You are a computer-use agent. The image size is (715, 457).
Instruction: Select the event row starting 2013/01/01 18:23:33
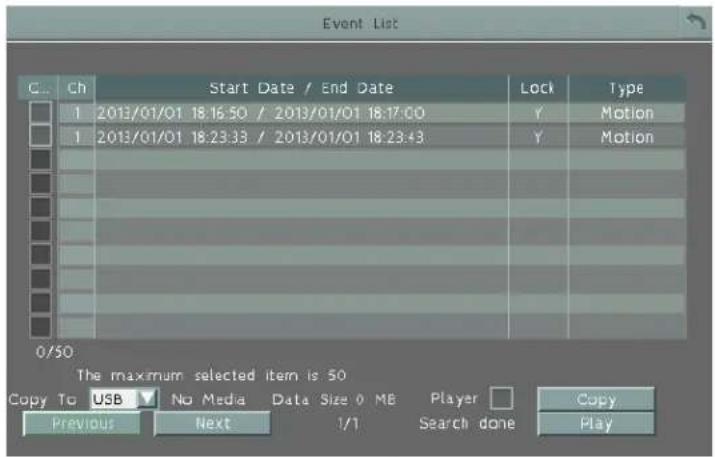[x=372, y=137]
